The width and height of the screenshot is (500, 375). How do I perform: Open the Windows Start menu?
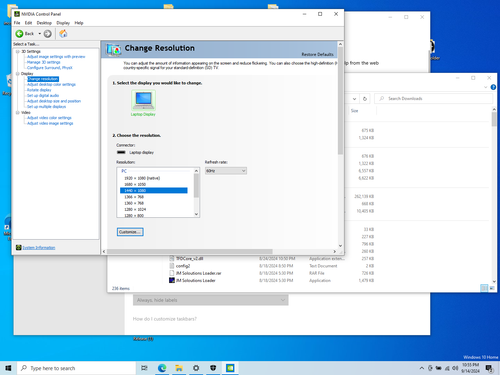coord(8,368)
